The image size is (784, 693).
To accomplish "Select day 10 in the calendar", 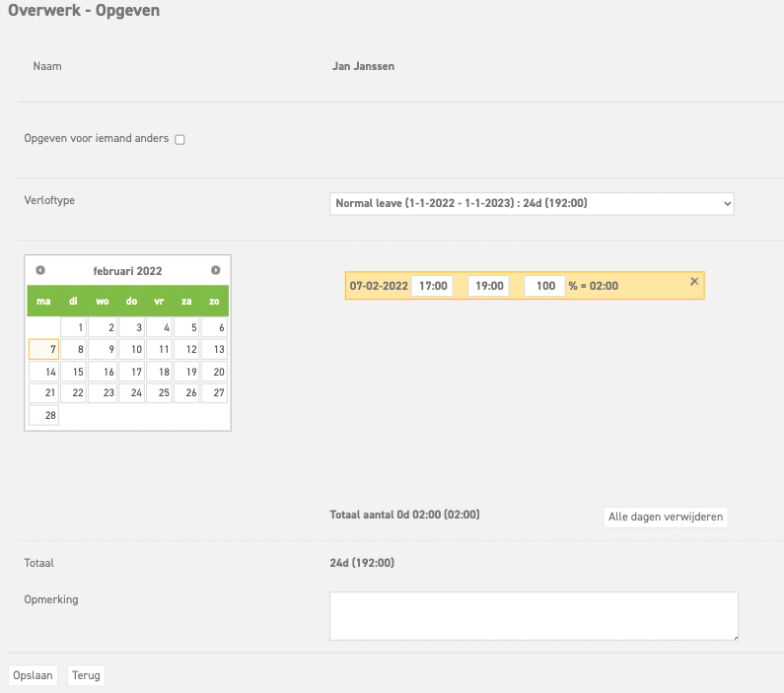I will (130, 349).
